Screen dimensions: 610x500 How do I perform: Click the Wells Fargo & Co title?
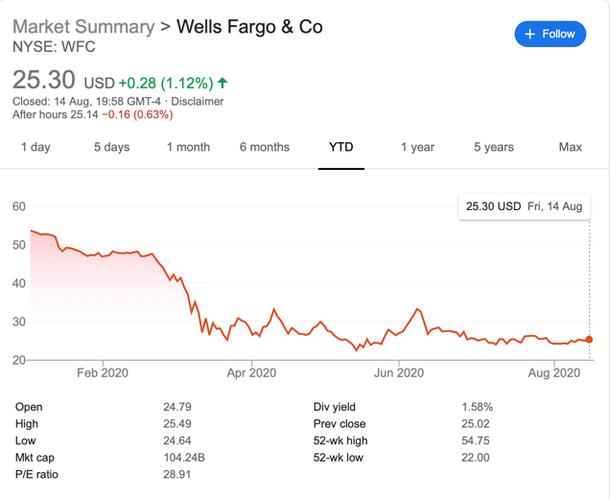coord(249,27)
